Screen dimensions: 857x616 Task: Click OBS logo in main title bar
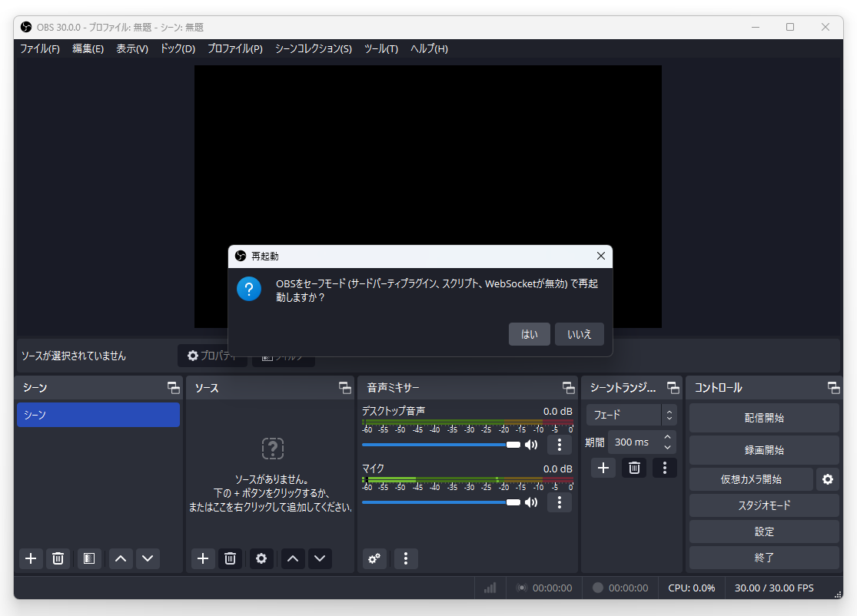pyautogui.click(x=26, y=27)
